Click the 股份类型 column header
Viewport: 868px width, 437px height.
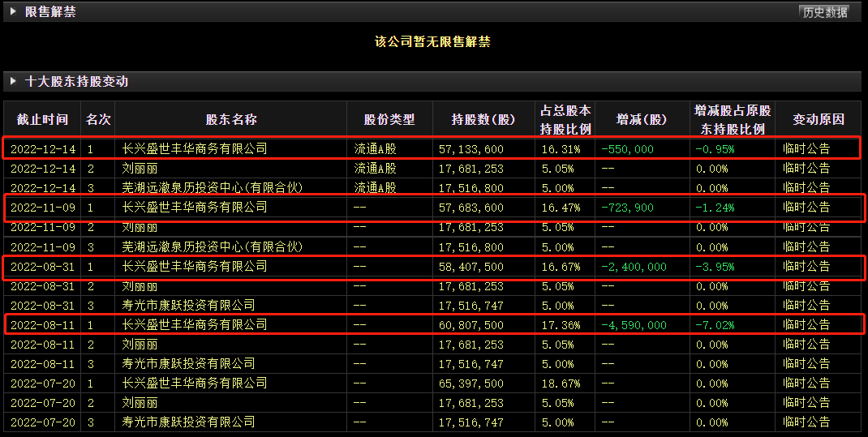click(389, 119)
